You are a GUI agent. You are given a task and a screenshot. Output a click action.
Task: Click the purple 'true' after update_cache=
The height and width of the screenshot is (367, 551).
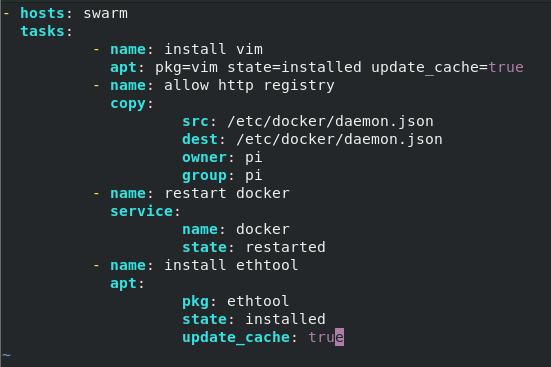tap(506, 67)
